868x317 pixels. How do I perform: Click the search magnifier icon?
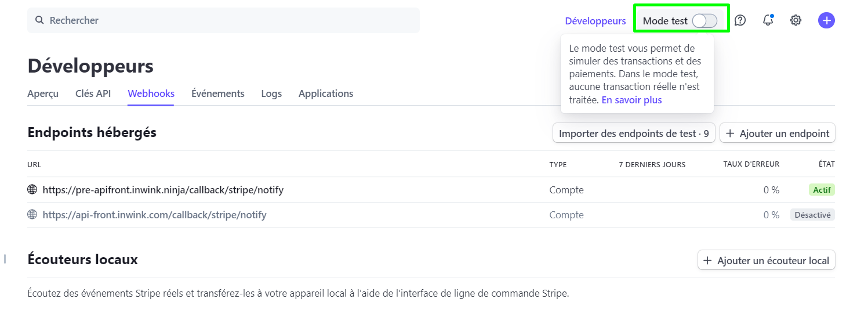(39, 20)
